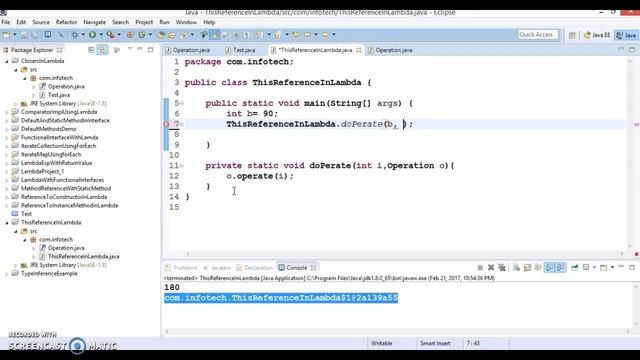Collapse the ClosersInLambda project node
640x360 pixels.
(x=7, y=61)
